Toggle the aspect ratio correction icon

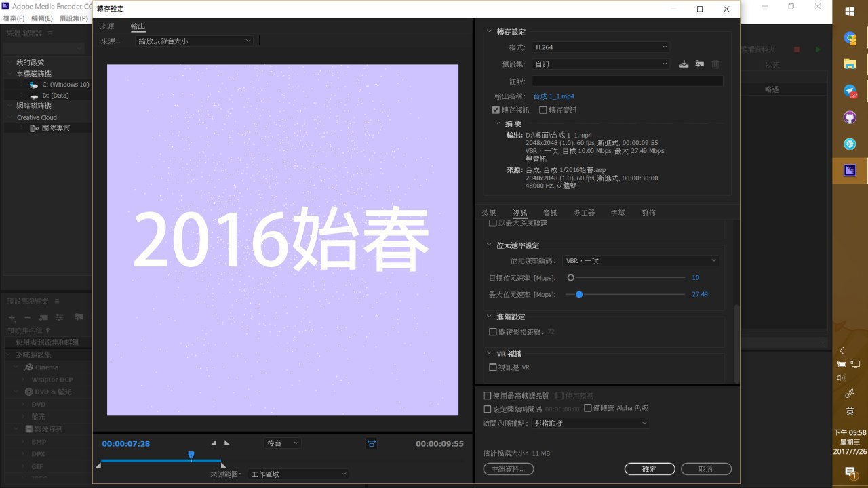point(372,443)
